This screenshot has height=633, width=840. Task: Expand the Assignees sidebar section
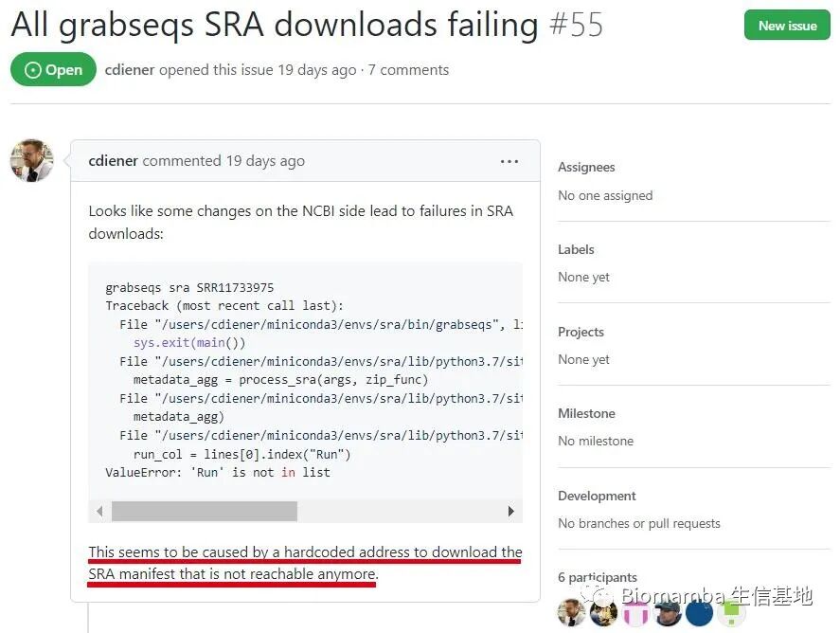[586, 167]
